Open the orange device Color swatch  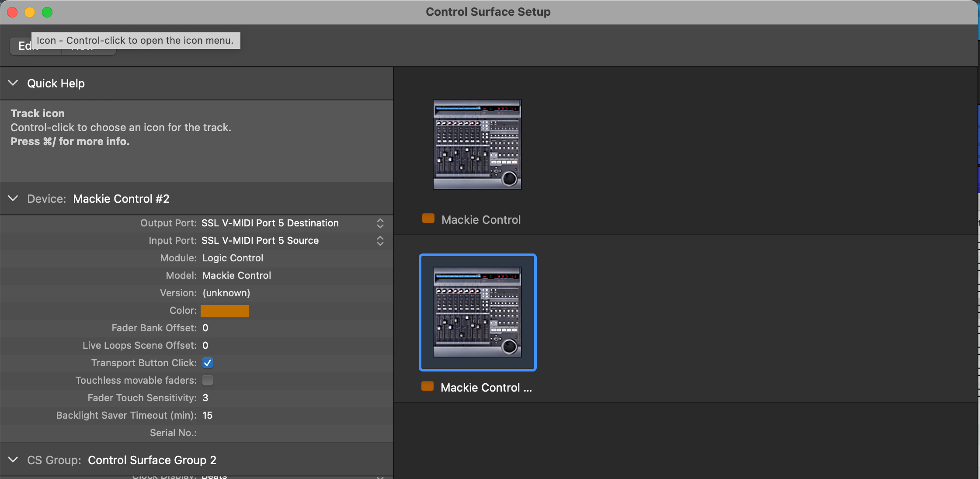225,311
